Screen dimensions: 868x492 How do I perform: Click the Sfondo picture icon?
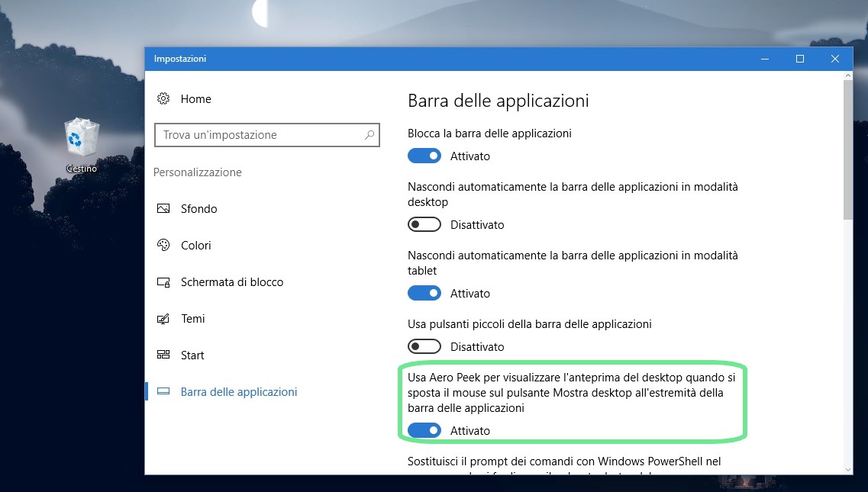pyautogui.click(x=163, y=209)
